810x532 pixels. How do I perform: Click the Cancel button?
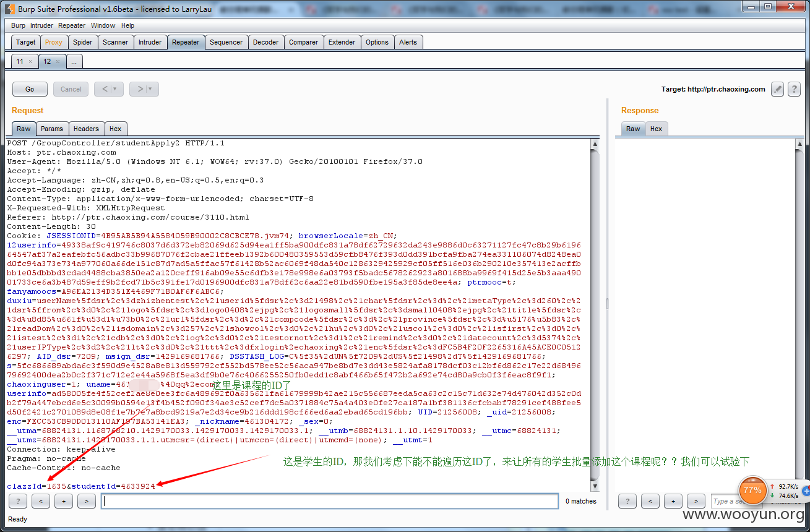tap(71, 89)
